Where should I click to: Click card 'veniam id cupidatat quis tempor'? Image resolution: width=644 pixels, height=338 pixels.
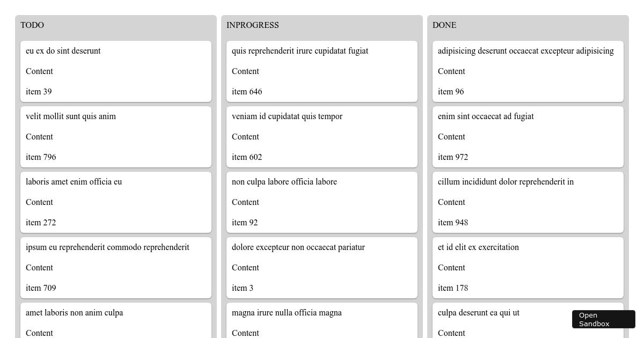322,136
